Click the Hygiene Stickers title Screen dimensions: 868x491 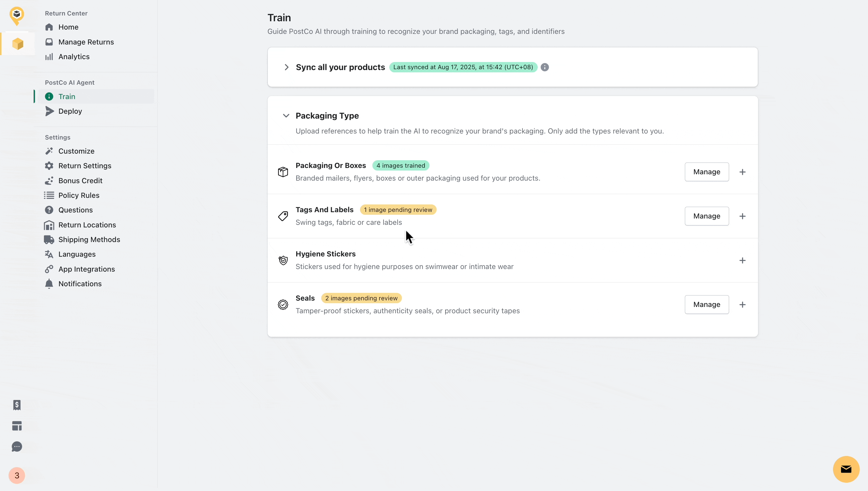click(x=325, y=254)
